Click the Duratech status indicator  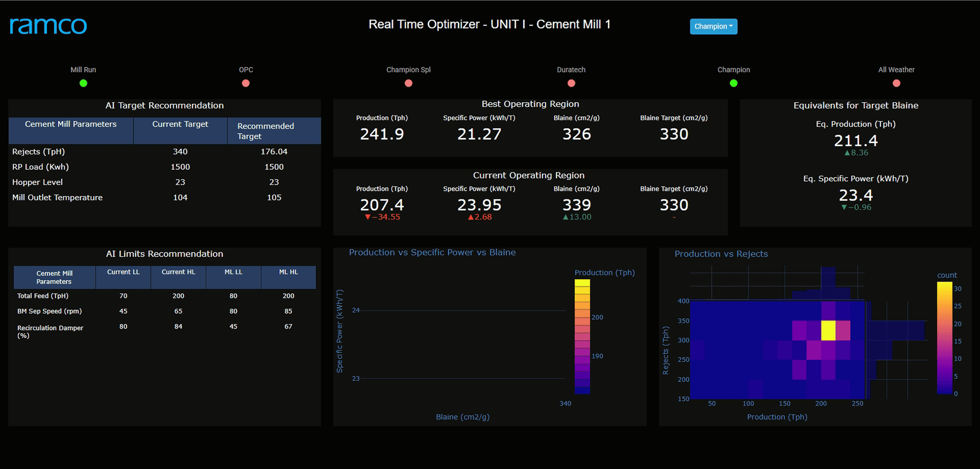571,83
